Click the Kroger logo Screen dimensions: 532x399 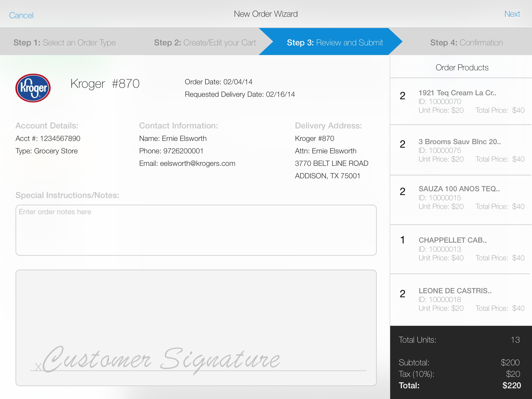[x=33, y=88]
